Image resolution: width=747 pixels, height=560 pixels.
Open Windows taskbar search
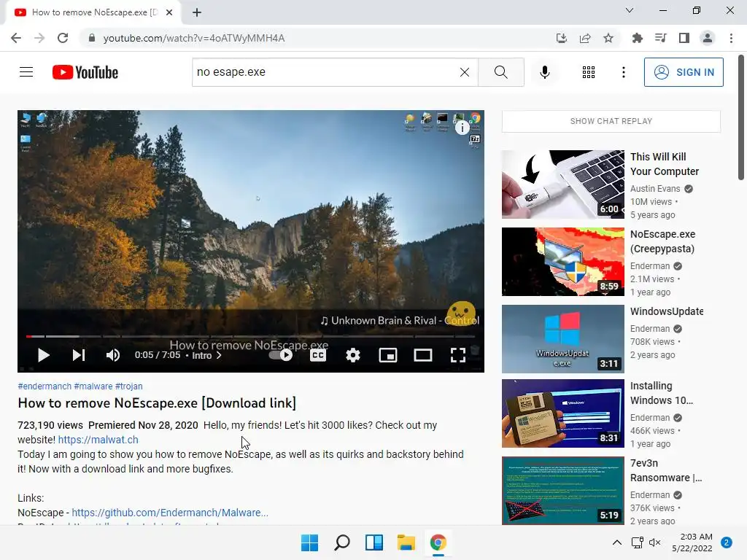[x=342, y=542]
